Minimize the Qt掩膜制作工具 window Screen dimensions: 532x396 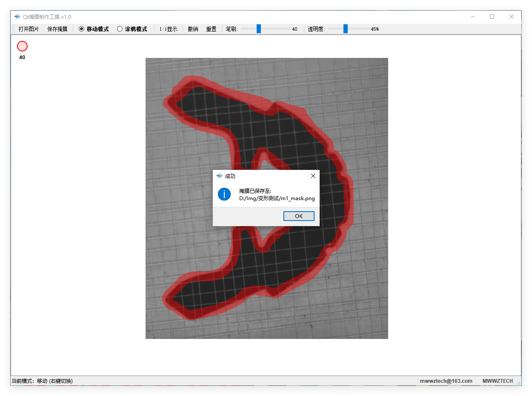click(x=473, y=17)
